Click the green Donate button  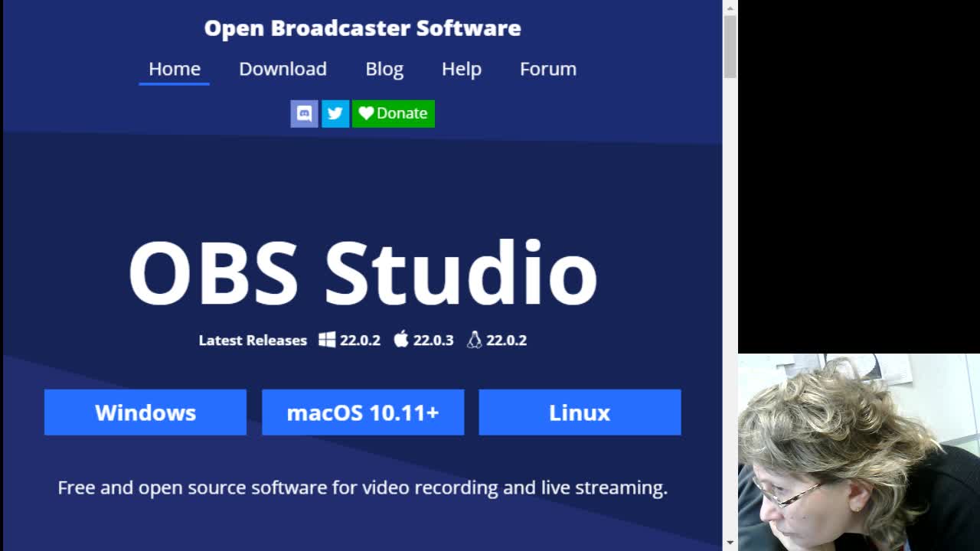(x=394, y=114)
